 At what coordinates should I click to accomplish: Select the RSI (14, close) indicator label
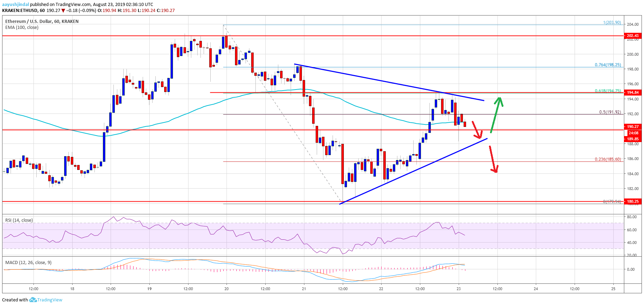19,220
